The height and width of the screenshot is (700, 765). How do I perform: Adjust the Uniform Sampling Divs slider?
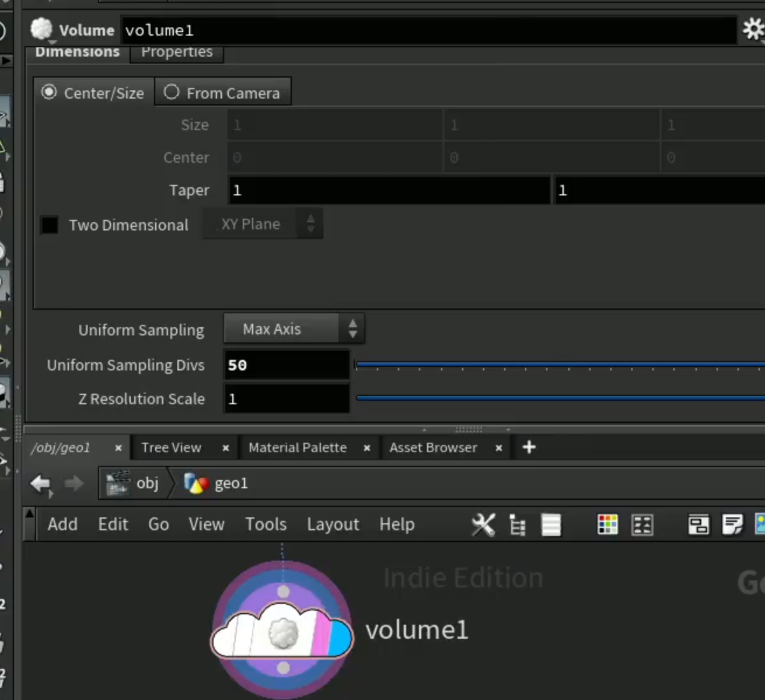[x=560, y=365]
